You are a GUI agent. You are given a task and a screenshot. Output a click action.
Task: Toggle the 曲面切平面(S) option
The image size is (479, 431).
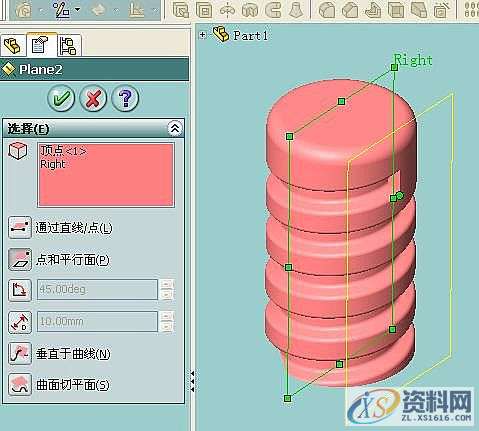click(x=20, y=384)
